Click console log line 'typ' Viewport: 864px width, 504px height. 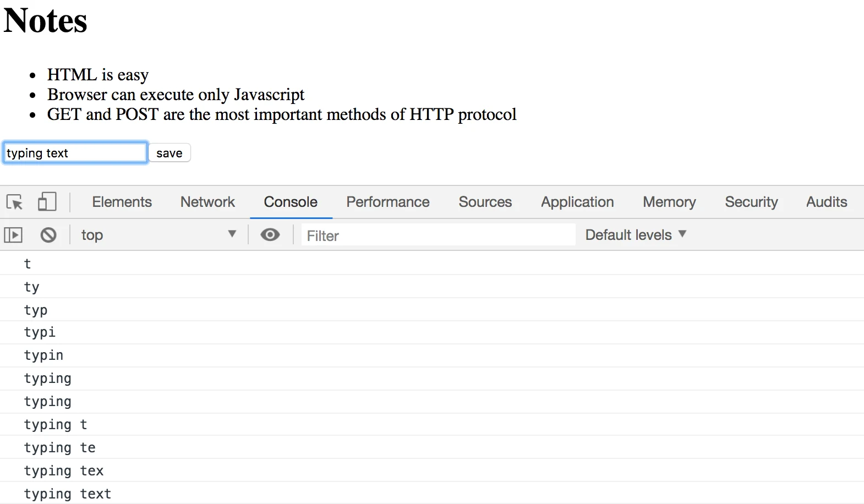click(x=432, y=310)
